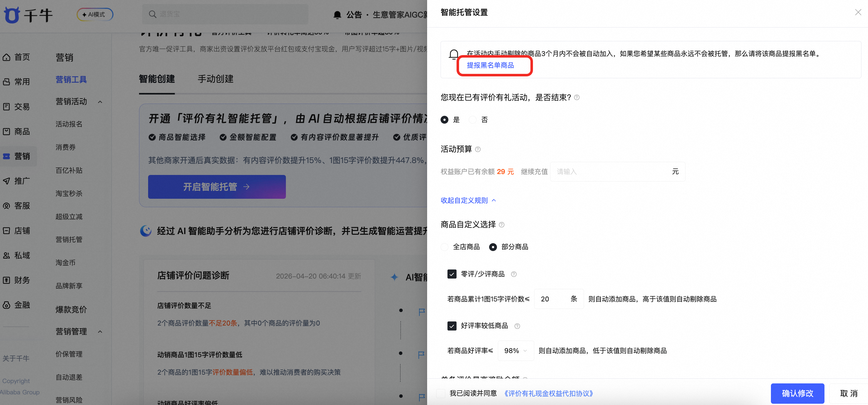
Task: Click the top search box
Action: 225,14
